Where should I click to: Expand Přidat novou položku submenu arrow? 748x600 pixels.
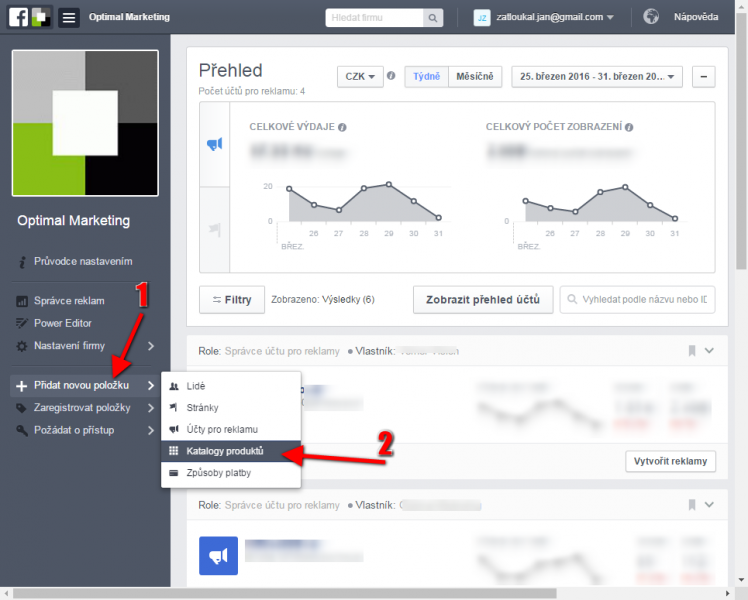point(151,385)
